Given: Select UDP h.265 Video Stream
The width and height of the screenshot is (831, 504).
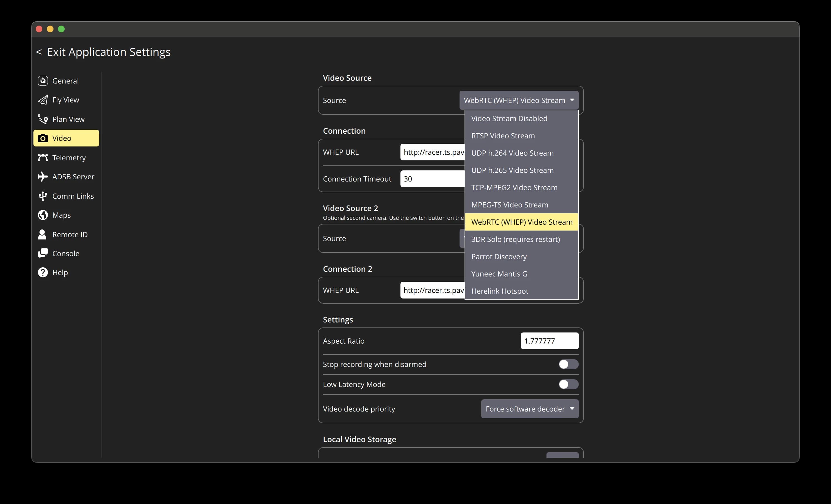Looking at the screenshot, I should tap(521, 170).
